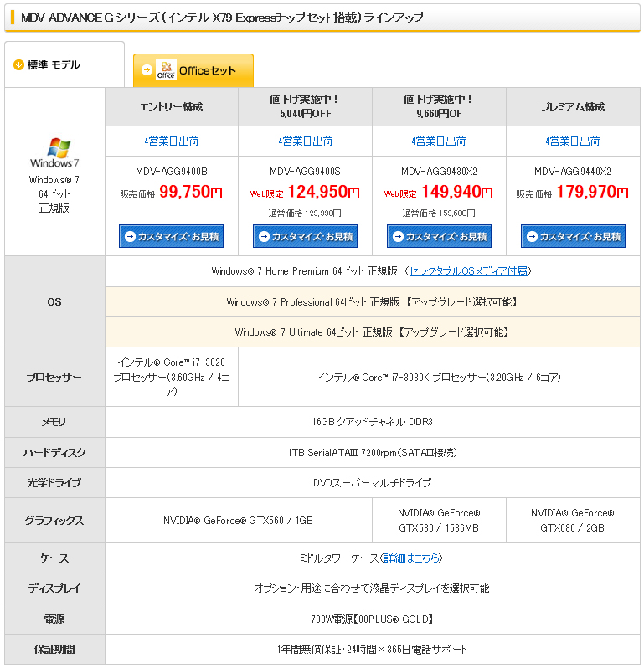Click the プレミアム構成 column header
This screenshot has height=668, width=644.
[x=573, y=107]
